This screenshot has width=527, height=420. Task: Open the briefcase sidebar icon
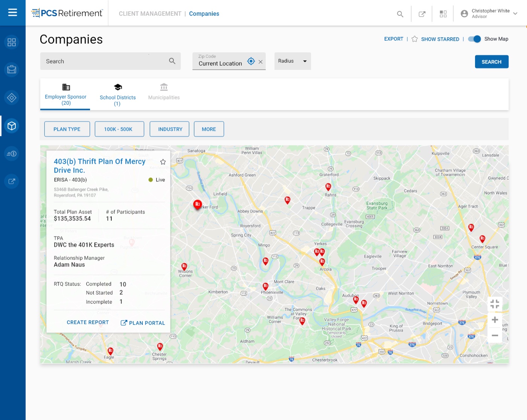point(12,70)
